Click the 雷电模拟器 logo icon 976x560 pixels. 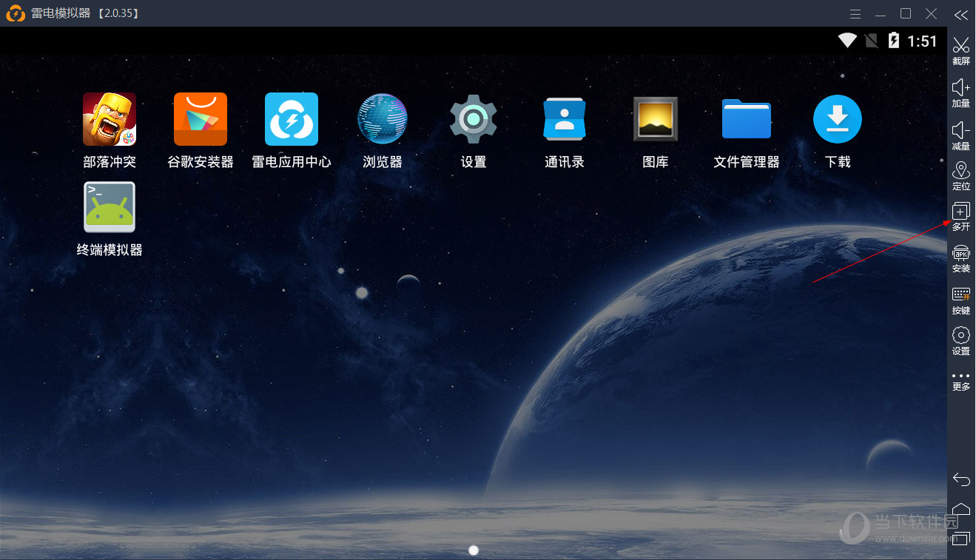[16, 13]
